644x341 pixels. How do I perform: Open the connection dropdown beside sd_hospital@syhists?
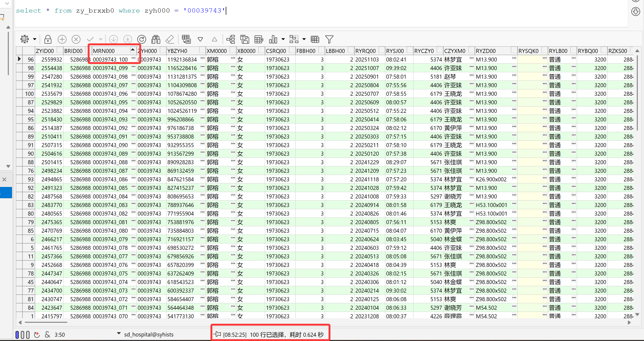point(119,334)
